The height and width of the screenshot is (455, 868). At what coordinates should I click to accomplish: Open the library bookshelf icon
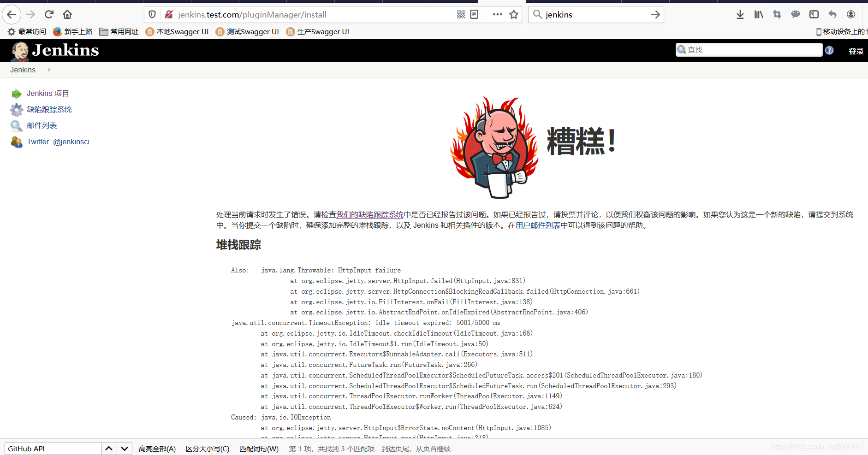click(759, 15)
